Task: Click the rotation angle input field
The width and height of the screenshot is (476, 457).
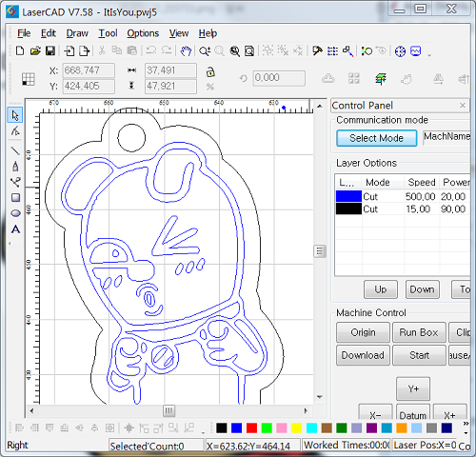Action: [x=279, y=78]
